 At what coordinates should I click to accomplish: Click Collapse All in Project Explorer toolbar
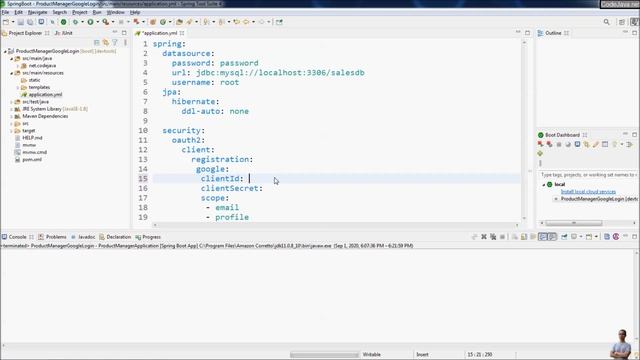[97, 42]
